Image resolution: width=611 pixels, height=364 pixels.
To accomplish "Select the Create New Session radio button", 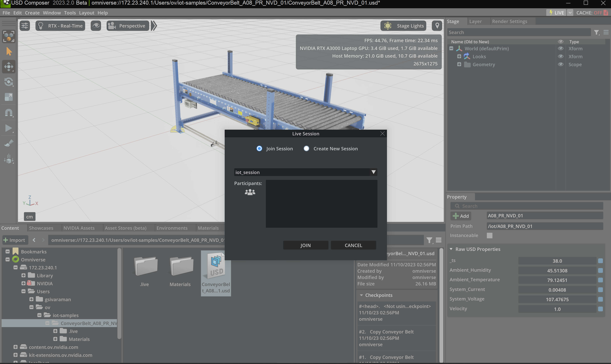I will point(306,149).
